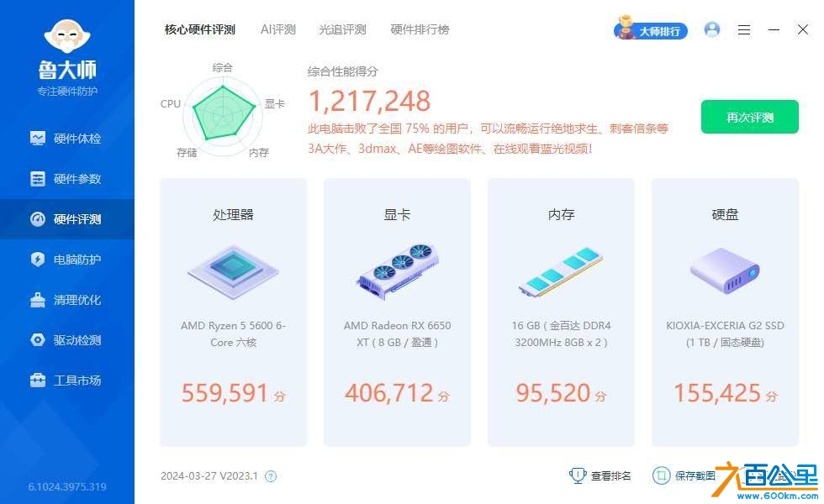Click the 显卡 card title

397,214
